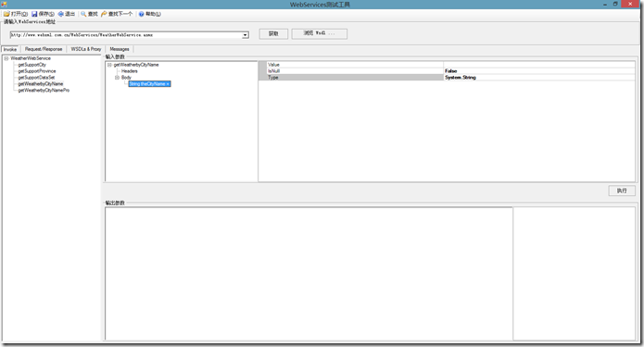Click inside the WebService address input field
644x347 pixels.
click(x=127, y=35)
